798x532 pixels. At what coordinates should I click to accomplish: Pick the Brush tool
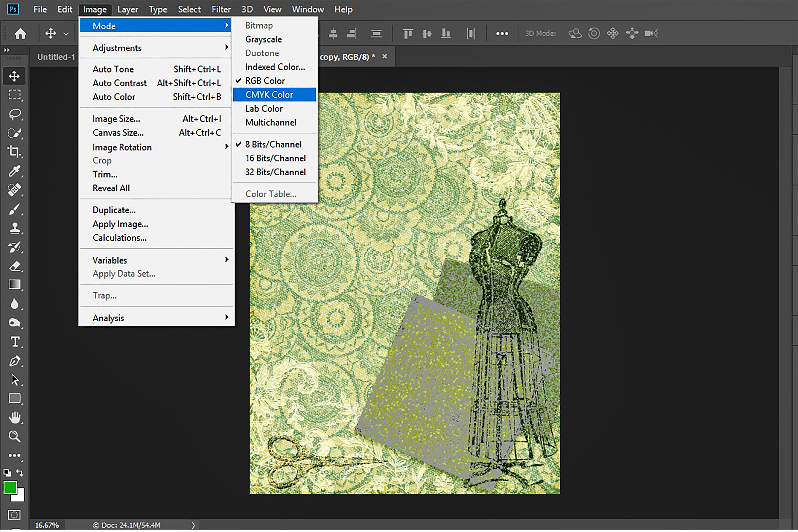coord(14,210)
